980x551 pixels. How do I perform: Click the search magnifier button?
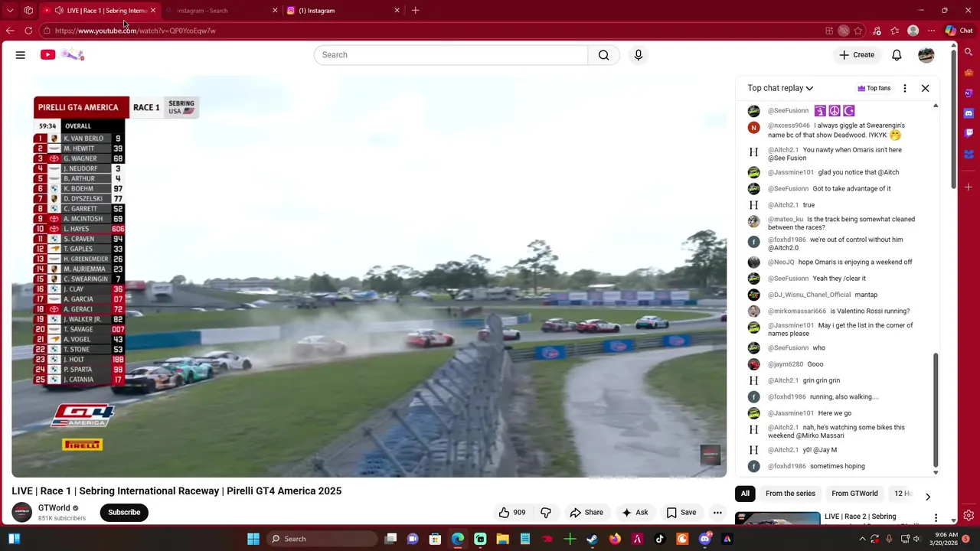(604, 55)
